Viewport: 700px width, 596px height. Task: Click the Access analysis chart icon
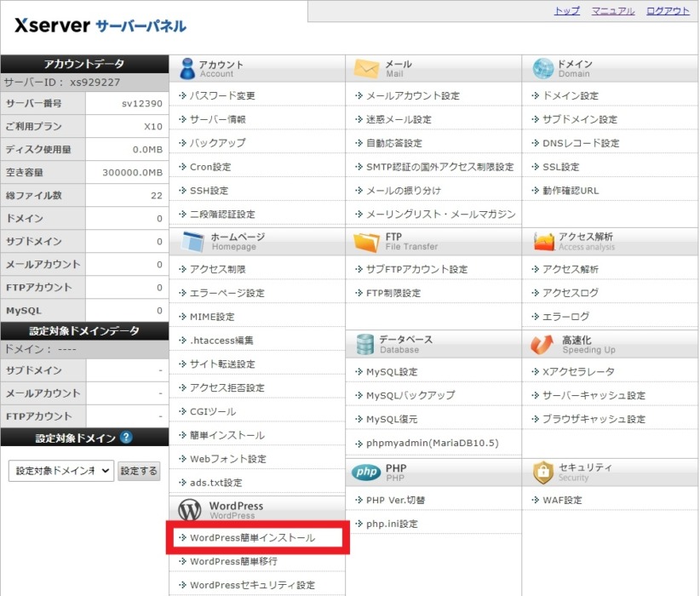(x=544, y=242)
